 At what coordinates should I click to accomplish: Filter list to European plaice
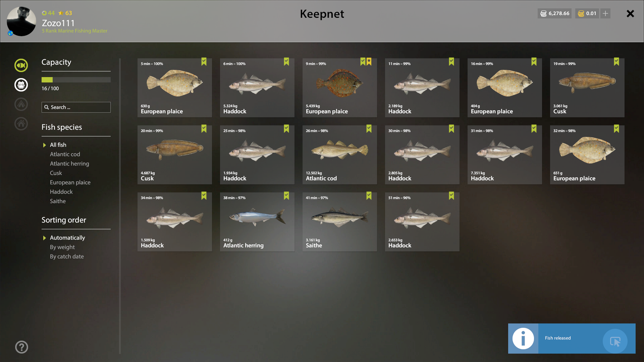click(70, 182)
